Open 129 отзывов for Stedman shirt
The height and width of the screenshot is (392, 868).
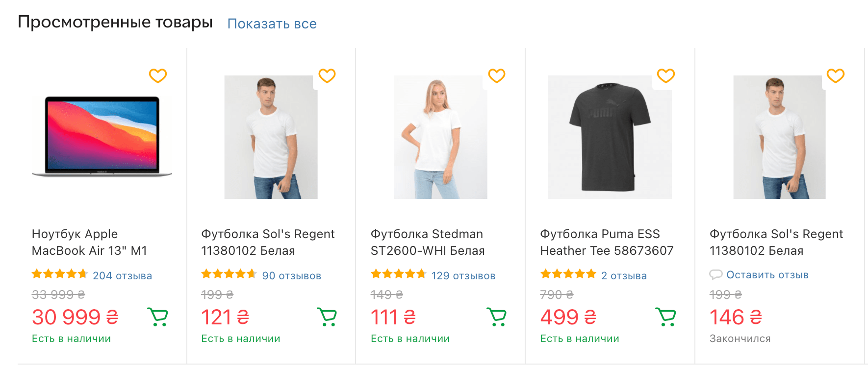pyautogui.click(x=463, y=276)
